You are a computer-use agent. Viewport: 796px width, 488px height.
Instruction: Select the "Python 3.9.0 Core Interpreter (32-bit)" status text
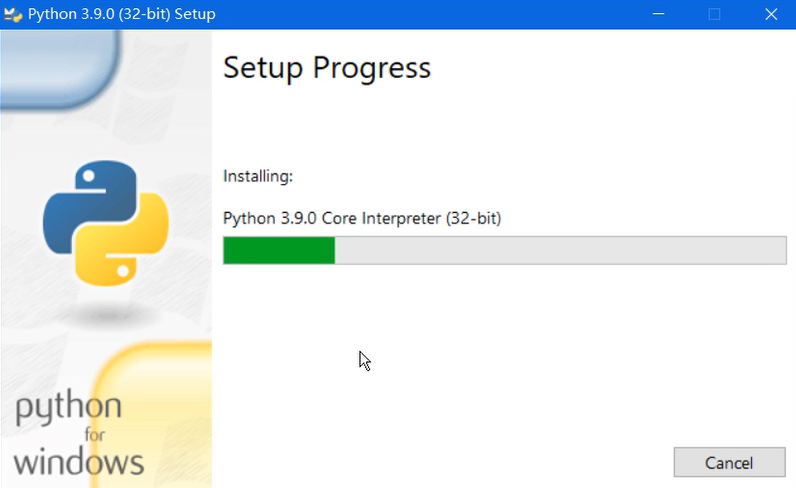pyautogui.click(x=361, y=218)
